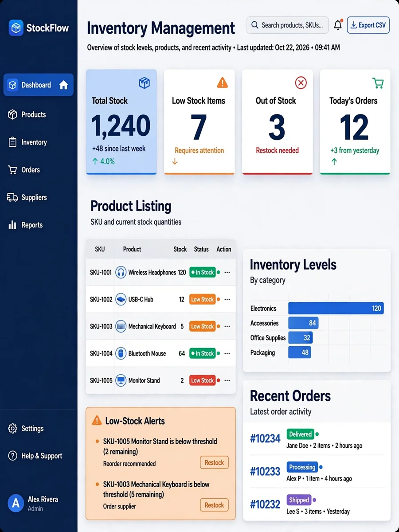The width and height of the screenshot is (399, 532).
Task: Click the Alex Rivera avatar
Action: tap(16, 503)
